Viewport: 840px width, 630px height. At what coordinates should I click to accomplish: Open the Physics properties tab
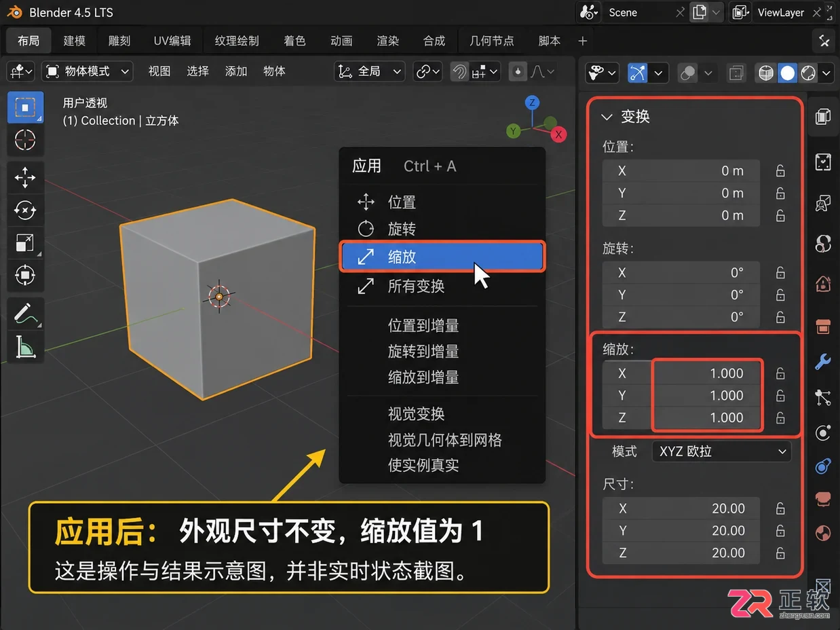[x=823, y=432]
